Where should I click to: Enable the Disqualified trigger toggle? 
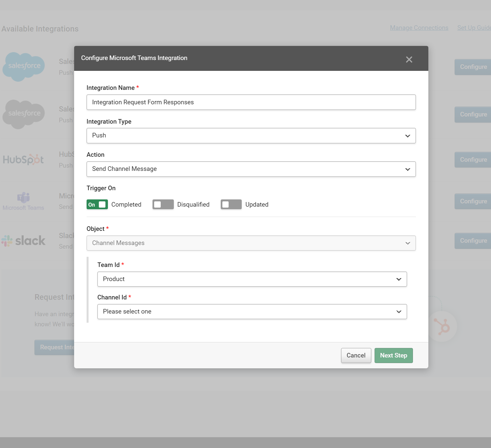click(163, 204)
